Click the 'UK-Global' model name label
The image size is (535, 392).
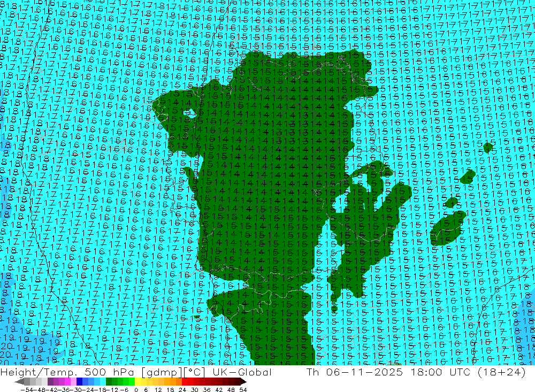(242, 372)
